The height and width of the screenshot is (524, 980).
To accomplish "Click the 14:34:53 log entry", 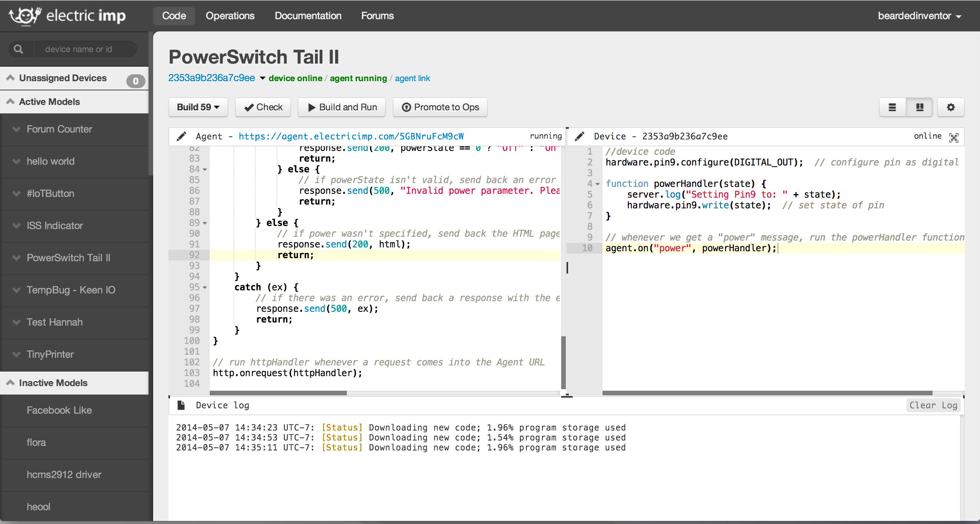I will [401, 437].
